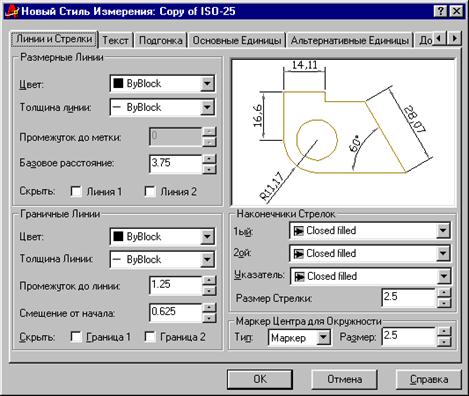Toggle Скрыть Линия 2 checkbox
The width and height of the screenshot is (469, 396).
point(150,192)
